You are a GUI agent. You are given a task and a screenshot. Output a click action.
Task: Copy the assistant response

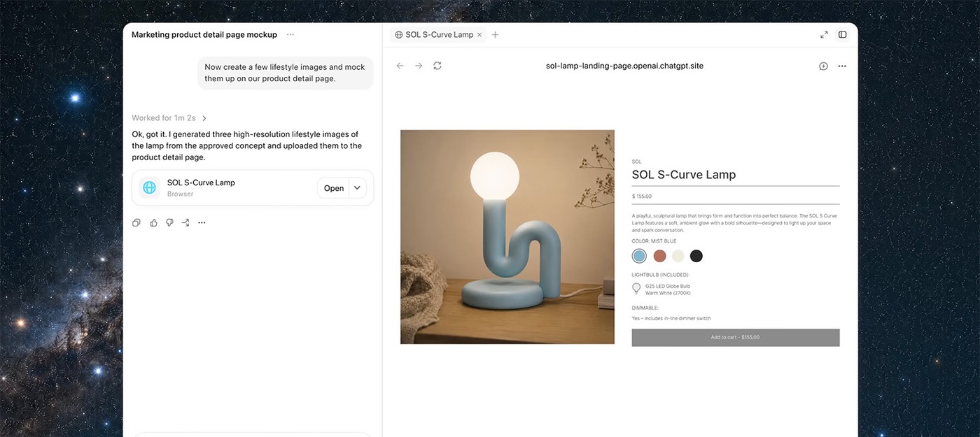tap(136, 223)
